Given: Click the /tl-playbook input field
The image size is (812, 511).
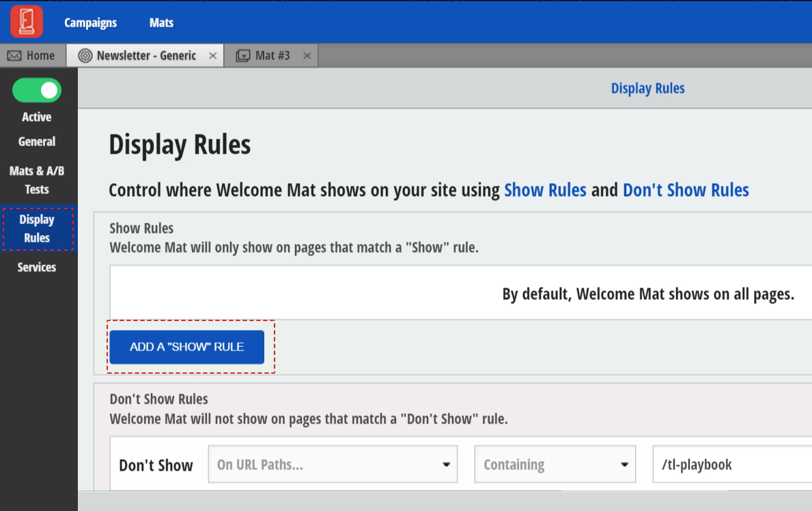Looking at the screenshot, I should [x=734, y=464].
